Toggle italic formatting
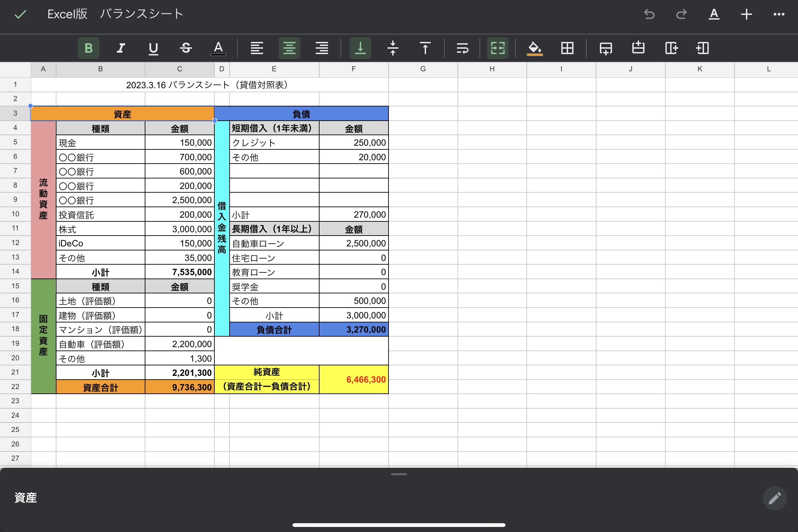 click(121, 48)
